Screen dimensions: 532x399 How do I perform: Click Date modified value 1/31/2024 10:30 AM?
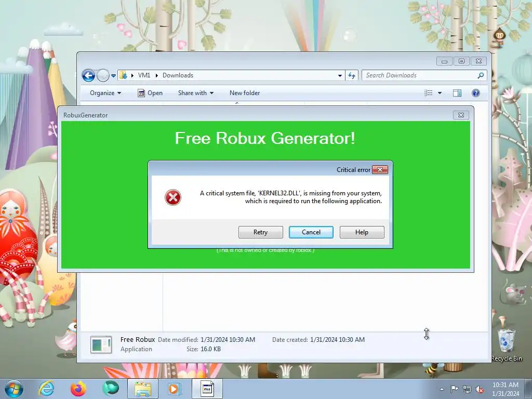(x=228, y=340)
